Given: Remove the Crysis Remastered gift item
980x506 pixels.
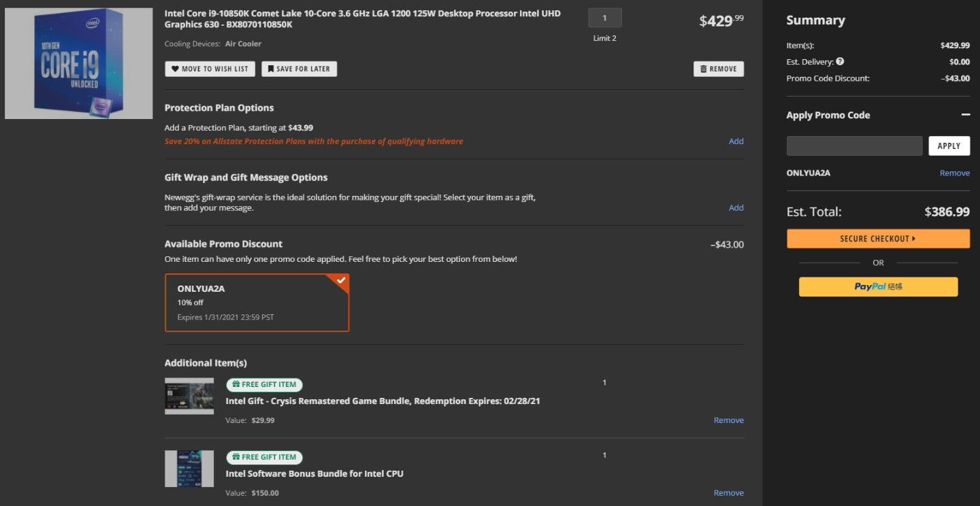Looking at the screenshot, I should (729, 420).
